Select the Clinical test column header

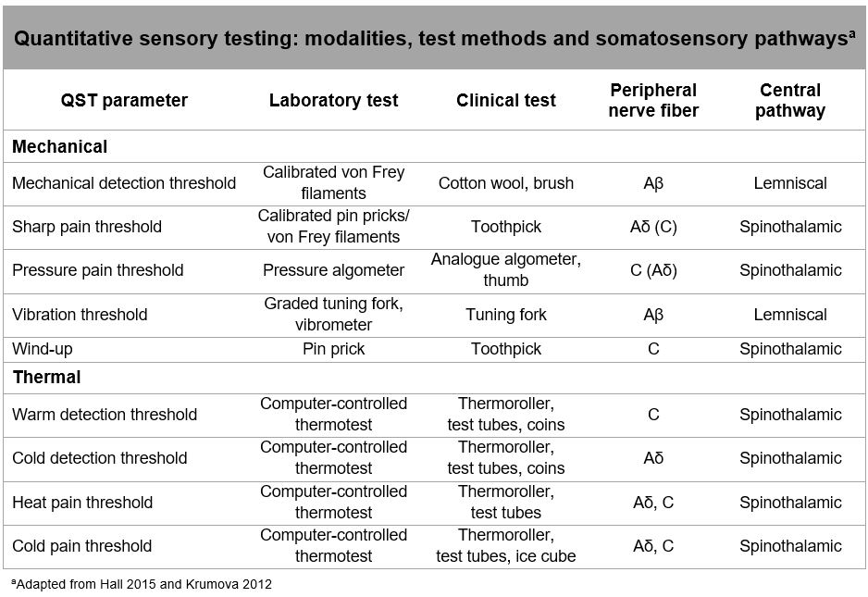tap(506, 100)
